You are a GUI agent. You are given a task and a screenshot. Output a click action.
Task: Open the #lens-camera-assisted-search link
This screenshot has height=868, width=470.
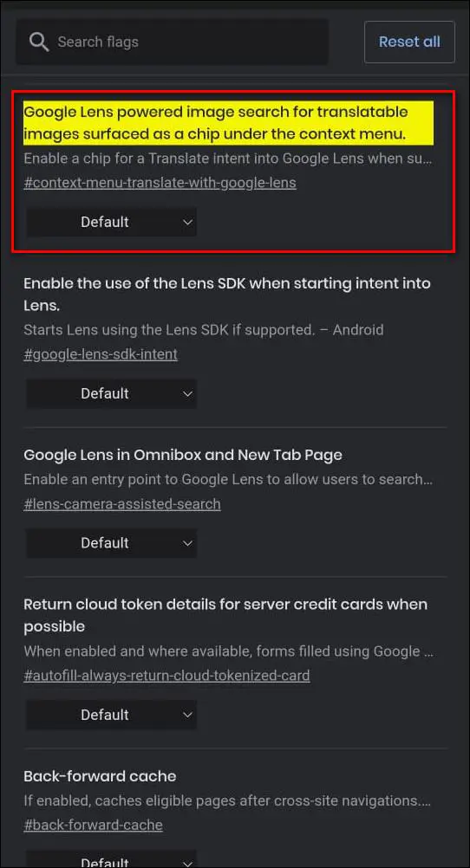click(122, 504)
